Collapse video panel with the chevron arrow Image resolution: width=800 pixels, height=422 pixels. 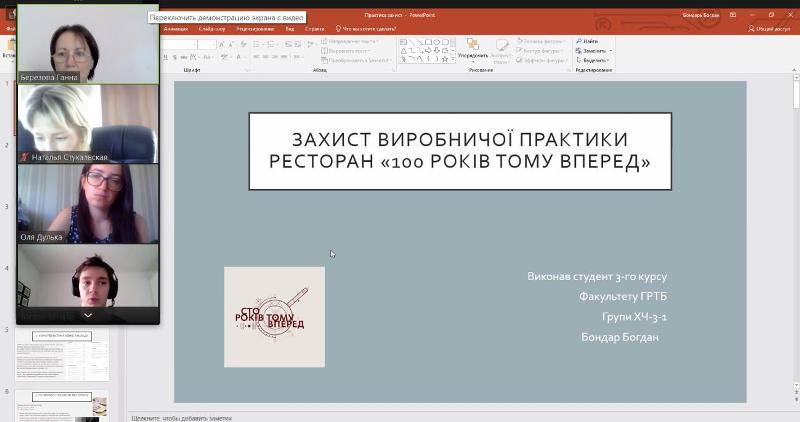click(x=88, y=314)
